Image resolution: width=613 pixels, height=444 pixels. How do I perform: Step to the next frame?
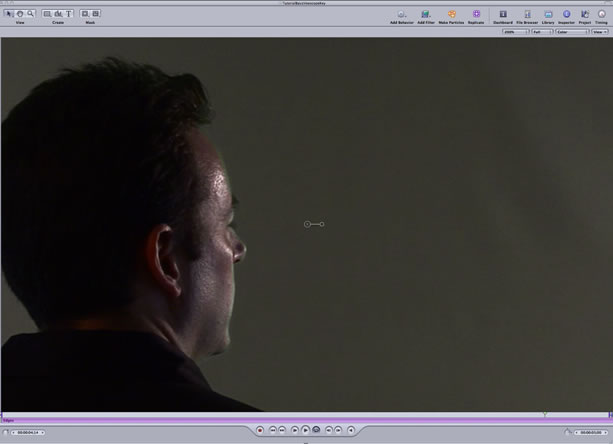click(x=338, y=430)
